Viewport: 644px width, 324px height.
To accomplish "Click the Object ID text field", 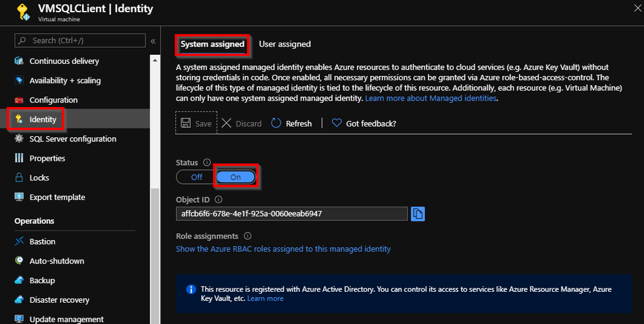I will click(x=291, y=214).
